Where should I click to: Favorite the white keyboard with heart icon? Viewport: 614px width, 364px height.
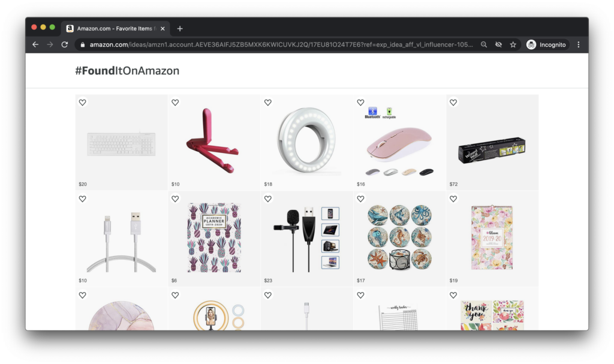pos(83,103)
